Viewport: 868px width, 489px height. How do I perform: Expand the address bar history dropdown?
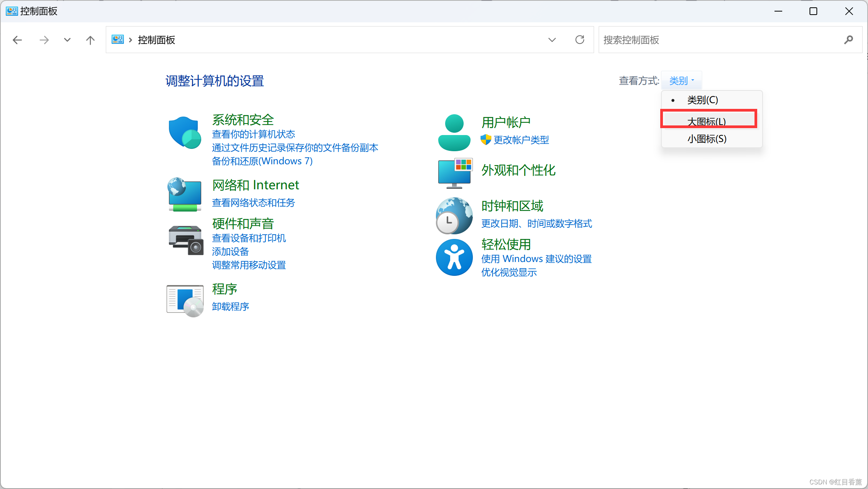552,40
